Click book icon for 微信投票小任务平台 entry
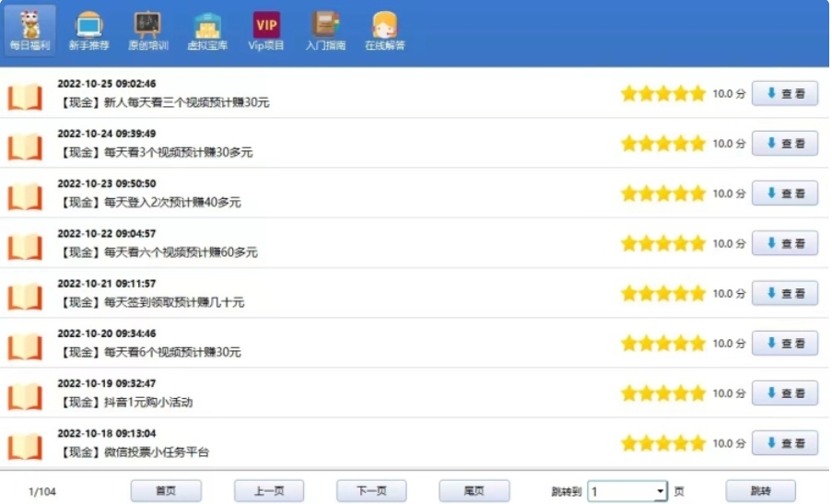Screen dimensions: 832x504 click(x=26, y=445)
